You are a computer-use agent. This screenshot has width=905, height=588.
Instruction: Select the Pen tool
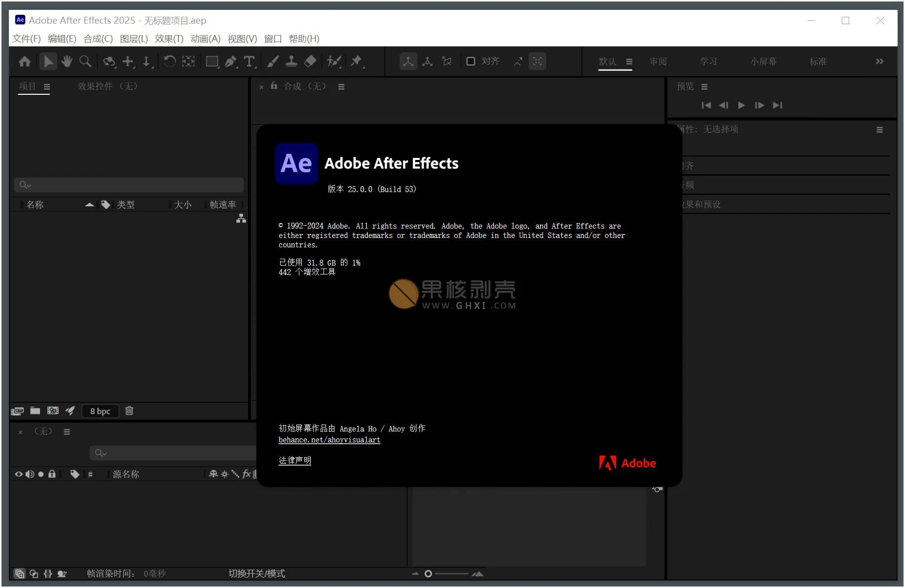coord(231,62)
